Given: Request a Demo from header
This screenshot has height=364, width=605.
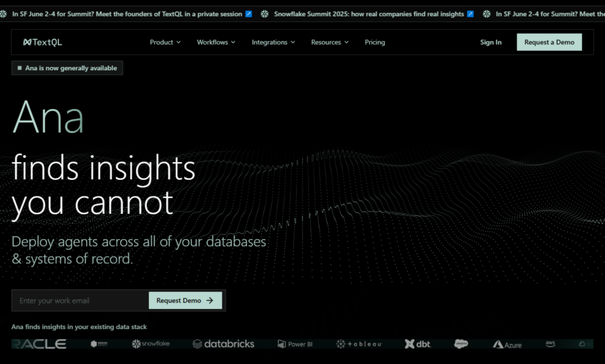Looking at the screenshot, I should point(549,42).
